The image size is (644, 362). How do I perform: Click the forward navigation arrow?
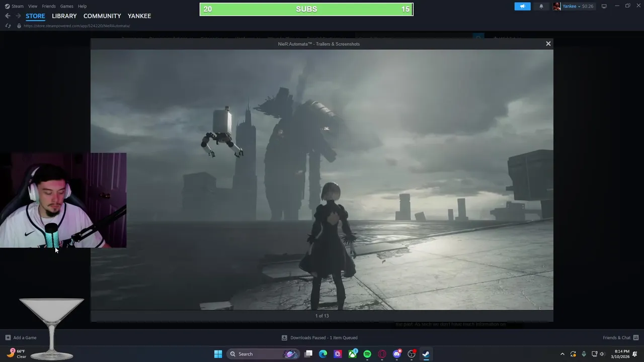coord(18,16)
